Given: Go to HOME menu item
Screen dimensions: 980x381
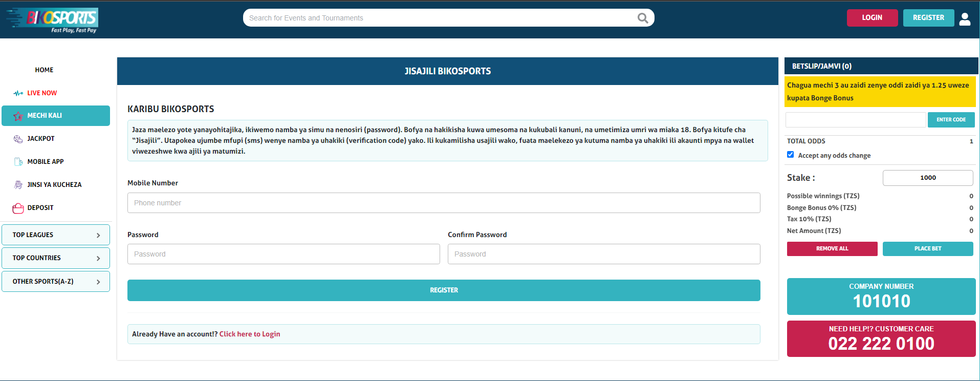Looking at the screenshot, I should point(44,70).
